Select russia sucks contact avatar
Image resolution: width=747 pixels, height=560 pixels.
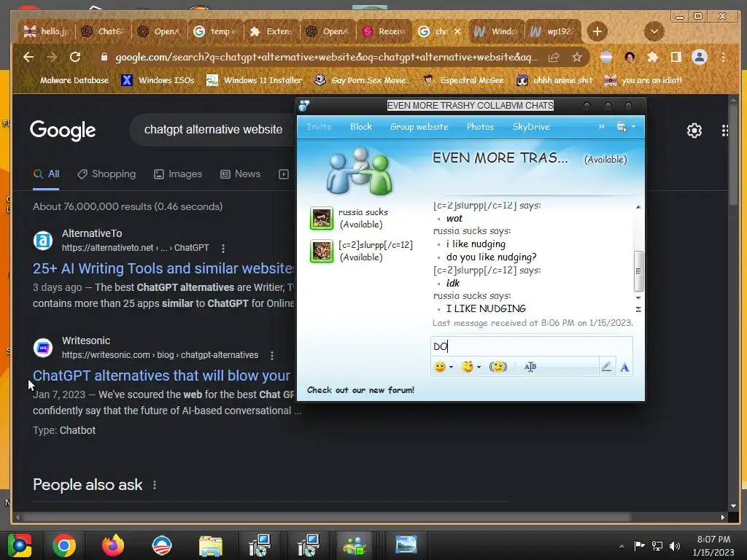[x=322, y=219]
